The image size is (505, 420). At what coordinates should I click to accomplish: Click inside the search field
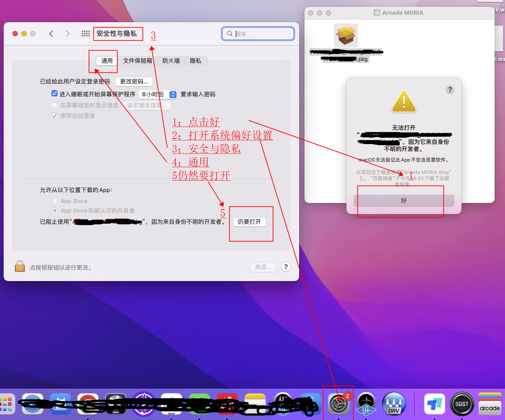pyautogui.click(x=258, y=33)
